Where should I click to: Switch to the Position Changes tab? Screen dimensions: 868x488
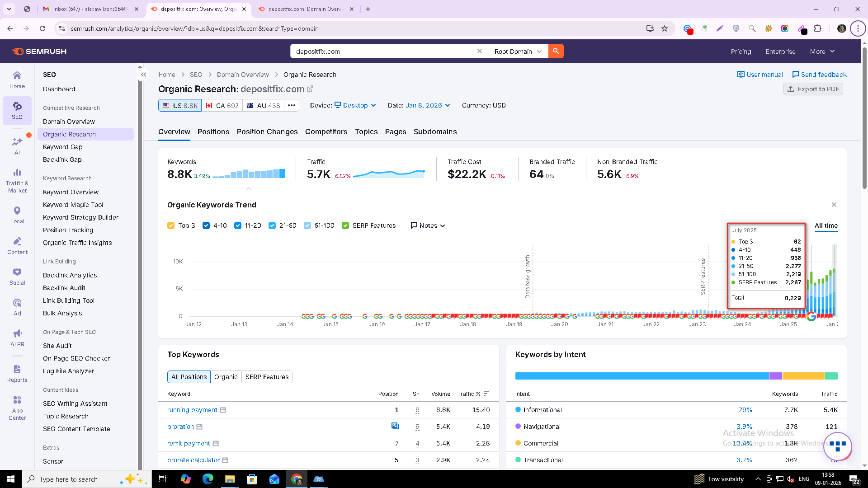267,131
